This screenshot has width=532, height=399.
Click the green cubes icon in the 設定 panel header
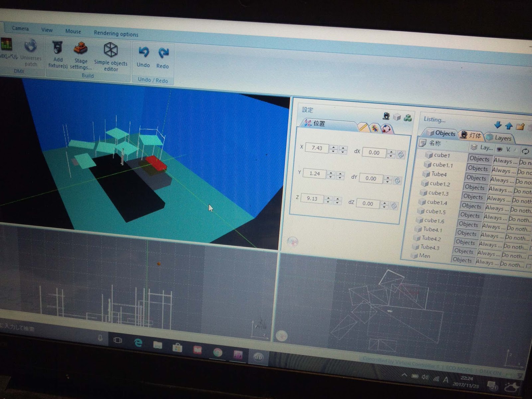[x=408, y=118]
